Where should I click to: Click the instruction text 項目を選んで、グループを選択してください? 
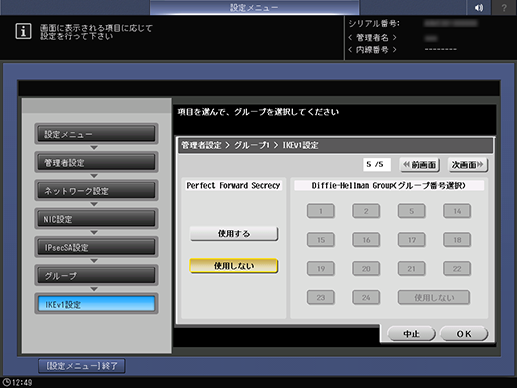(x=258, y=112)
